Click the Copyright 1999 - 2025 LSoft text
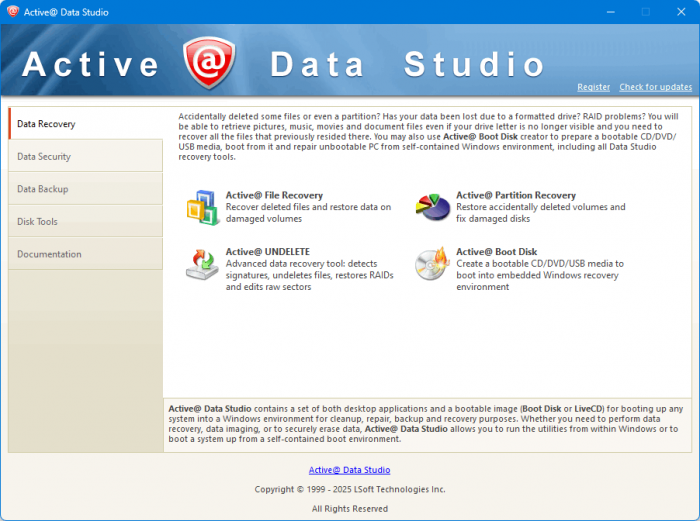 (350, 489)
